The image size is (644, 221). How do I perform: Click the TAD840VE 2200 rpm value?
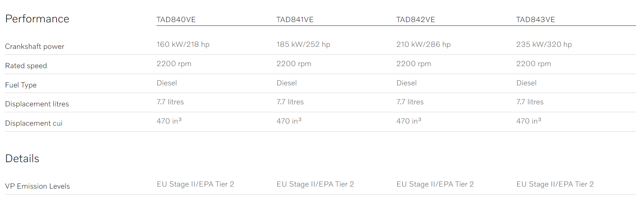click(x=174, y=64)
